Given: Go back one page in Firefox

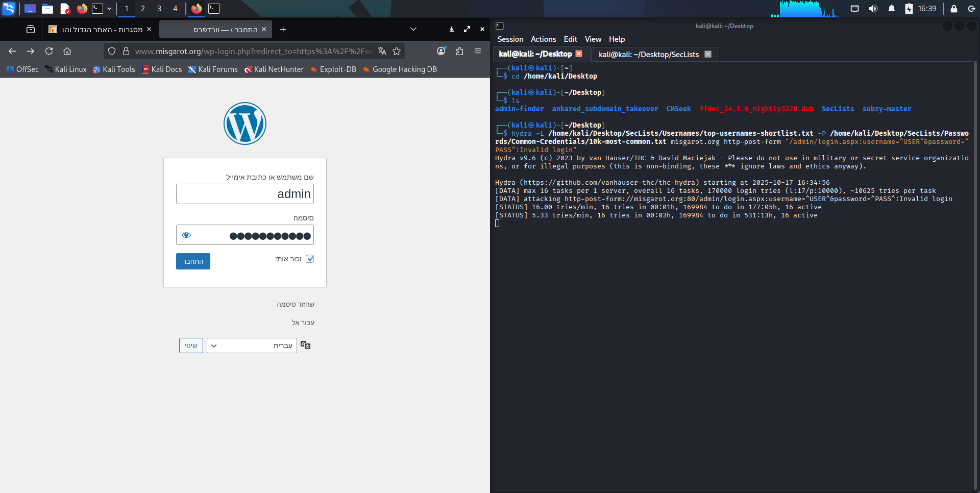Looking at the screenshot, I should point(12,51).
